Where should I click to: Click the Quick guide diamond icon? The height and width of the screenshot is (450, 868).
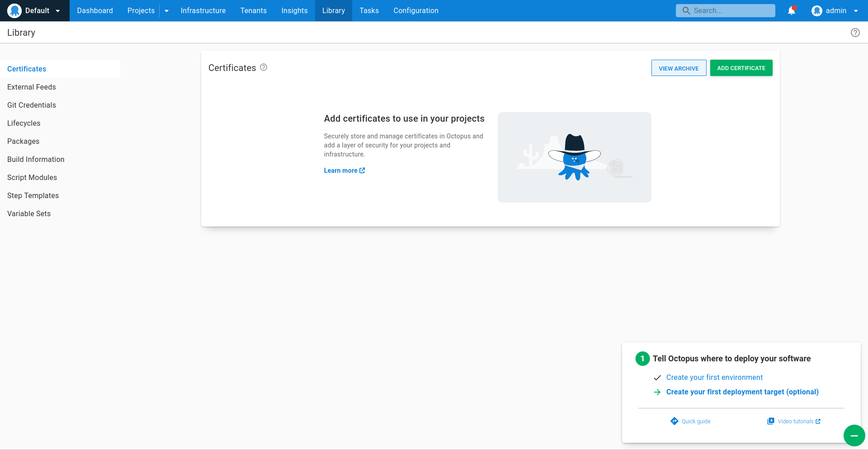coord(675,421)
